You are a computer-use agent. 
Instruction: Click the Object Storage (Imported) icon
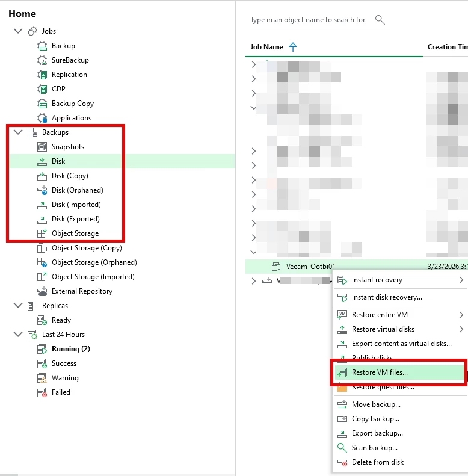(x=42, y=277)
